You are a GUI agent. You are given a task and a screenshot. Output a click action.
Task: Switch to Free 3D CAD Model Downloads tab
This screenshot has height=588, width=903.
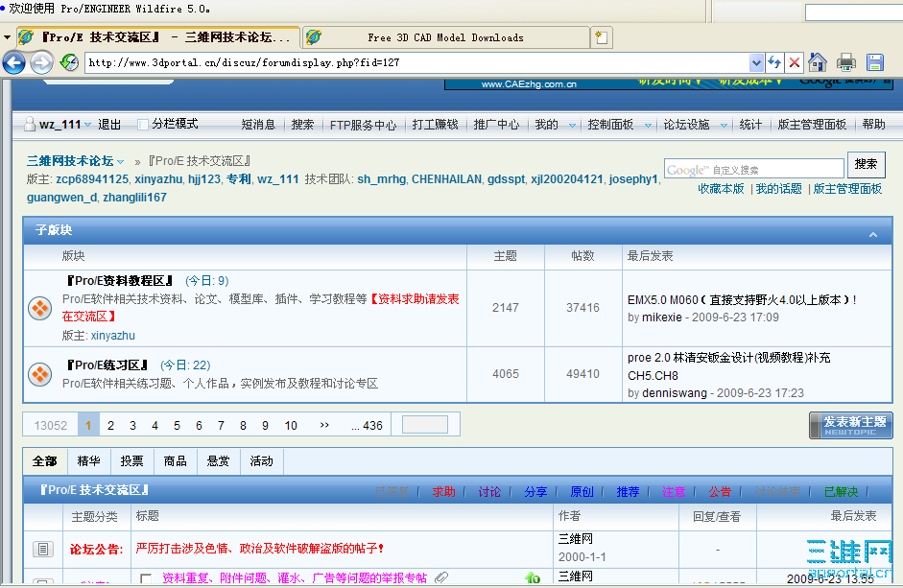[x=445, y=37]
